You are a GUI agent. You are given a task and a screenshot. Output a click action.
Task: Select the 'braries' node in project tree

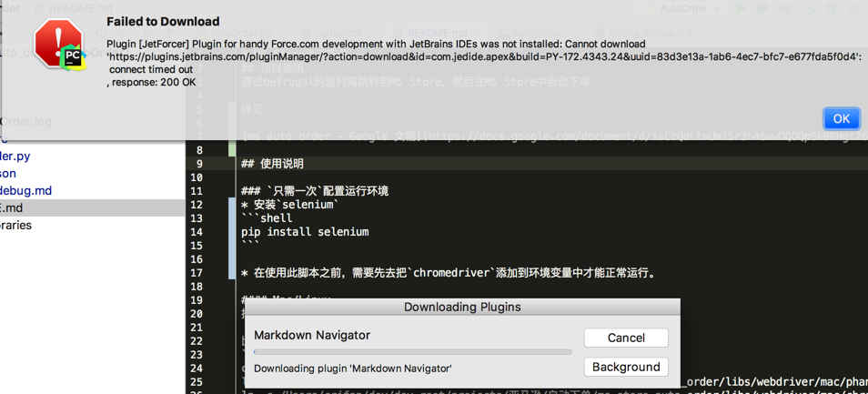16,226
